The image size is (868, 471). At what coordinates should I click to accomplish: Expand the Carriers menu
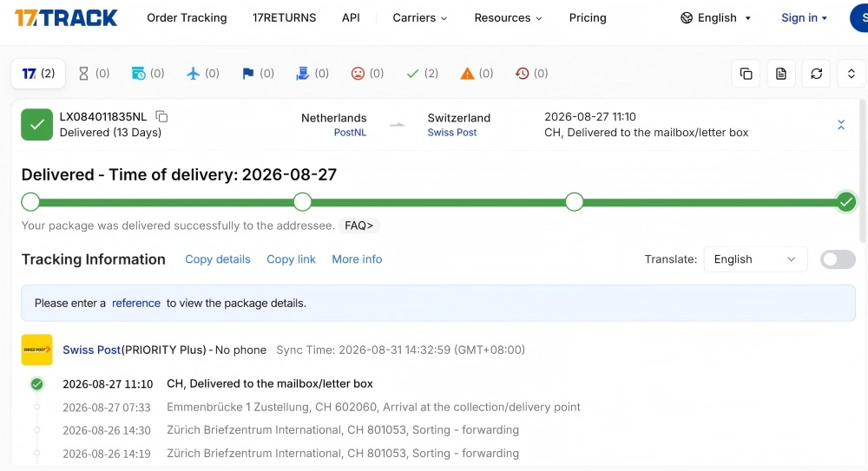pos(419,17)
